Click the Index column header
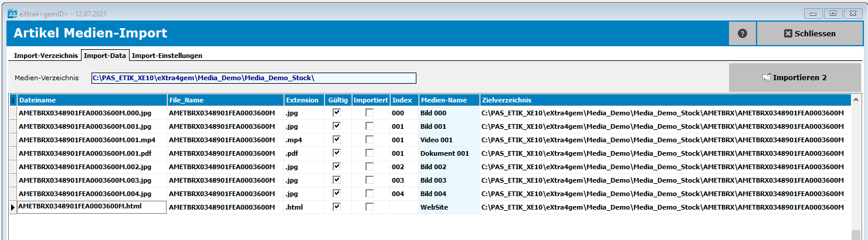This screenshot has height=240, width=868. point(404,100)
